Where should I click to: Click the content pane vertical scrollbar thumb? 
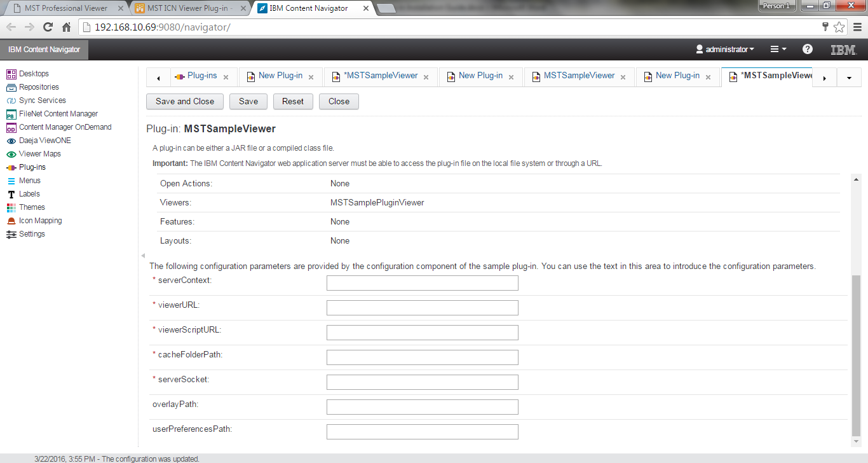pyautogui.click(x=856, y=356)
